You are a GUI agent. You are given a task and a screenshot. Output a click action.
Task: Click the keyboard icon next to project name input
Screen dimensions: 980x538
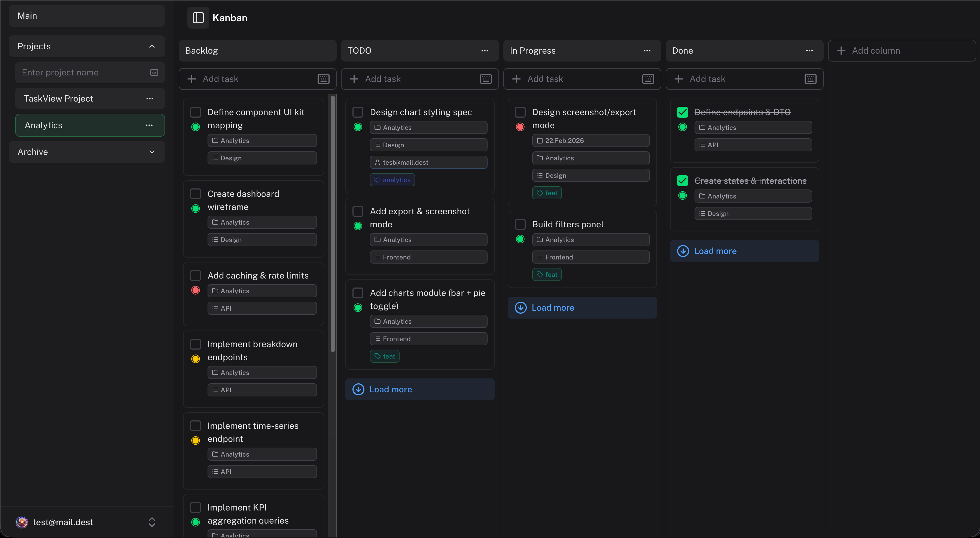point(154,72)
